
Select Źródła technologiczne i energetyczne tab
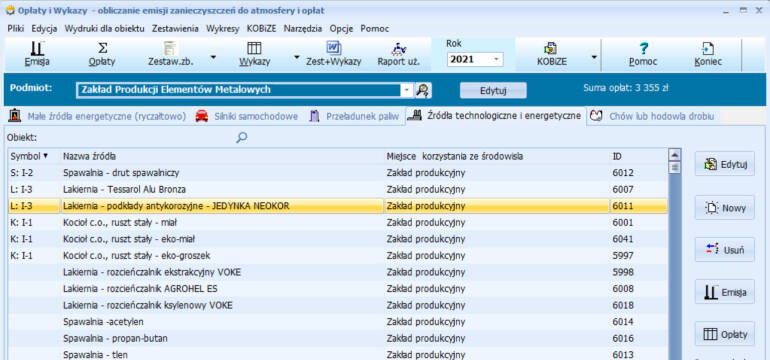pos(495,116)
